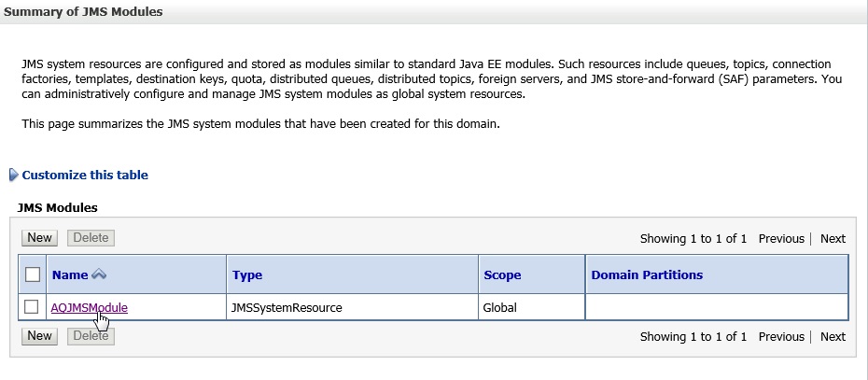Screen dimensions: 868x380
Task: Click the Delete button above the table
Action: 91,238
